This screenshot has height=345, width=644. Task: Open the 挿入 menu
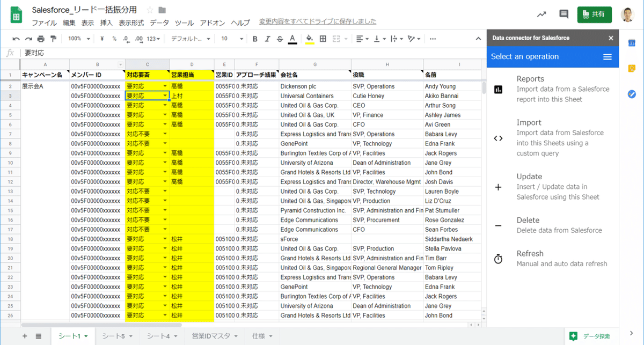click(x=106, y=23)
